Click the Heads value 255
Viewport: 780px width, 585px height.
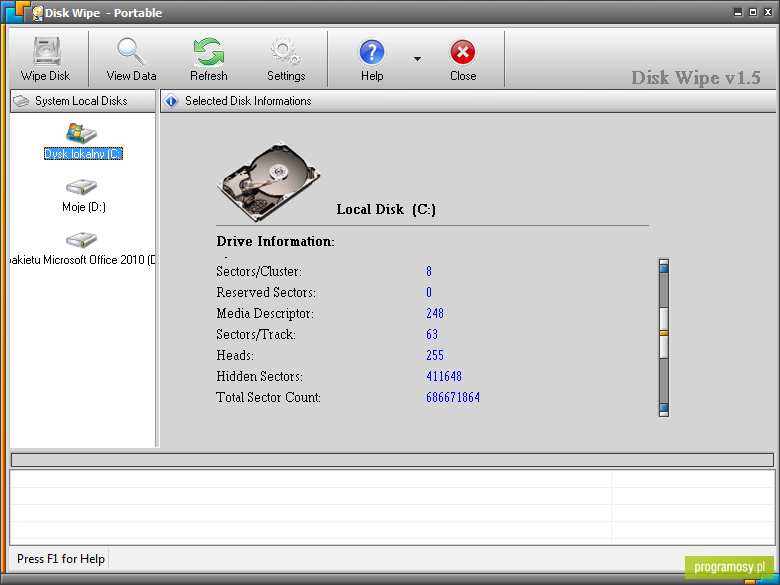(x=435, y=355)
